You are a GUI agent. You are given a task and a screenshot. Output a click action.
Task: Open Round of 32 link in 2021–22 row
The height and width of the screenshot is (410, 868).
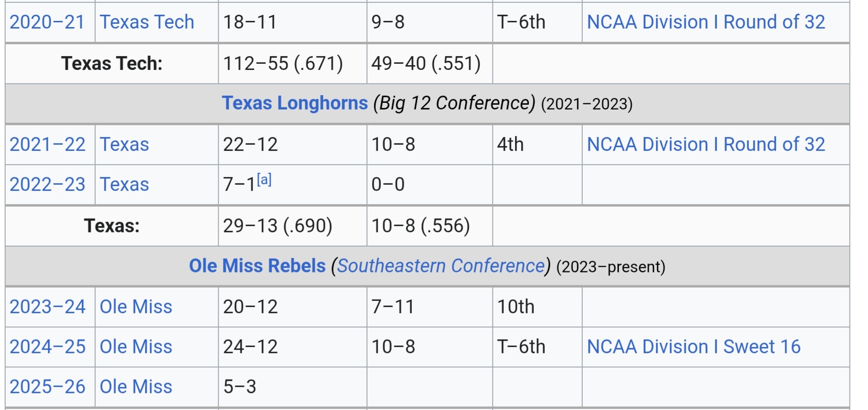706,145
